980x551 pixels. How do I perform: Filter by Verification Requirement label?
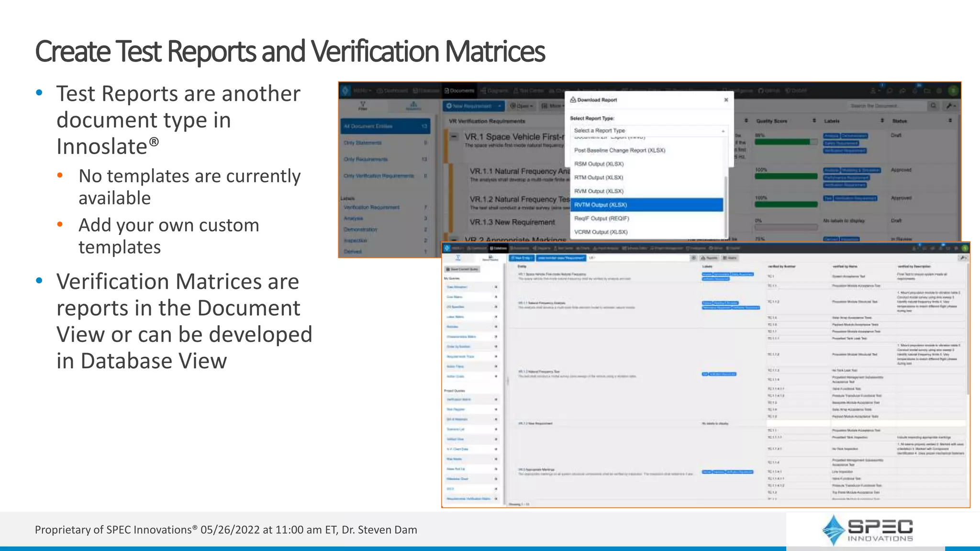(x=371, y=207)
